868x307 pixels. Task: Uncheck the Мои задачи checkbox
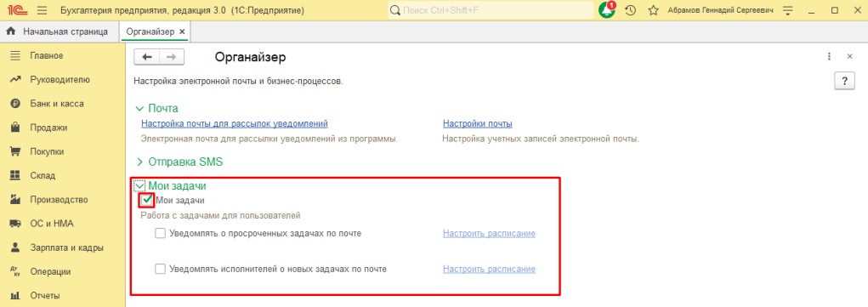146,201
